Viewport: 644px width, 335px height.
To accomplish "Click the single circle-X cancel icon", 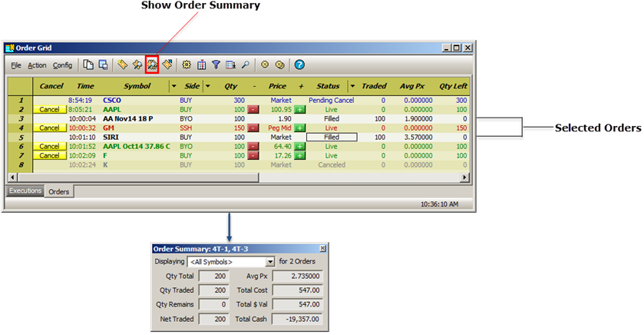I will [x=265, y=65].
